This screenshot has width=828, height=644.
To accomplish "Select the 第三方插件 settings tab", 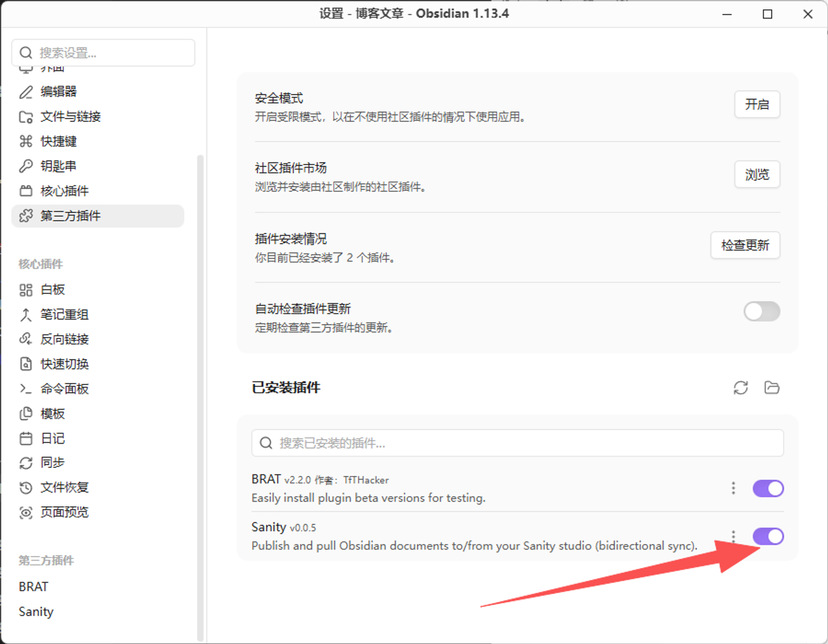I will (x=98, y=216).
